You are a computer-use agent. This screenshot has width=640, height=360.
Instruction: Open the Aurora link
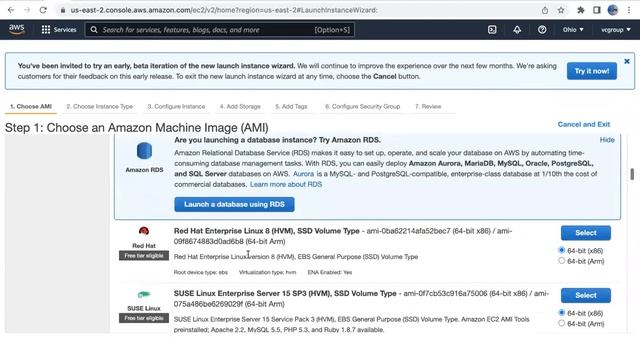coord(303,174)
